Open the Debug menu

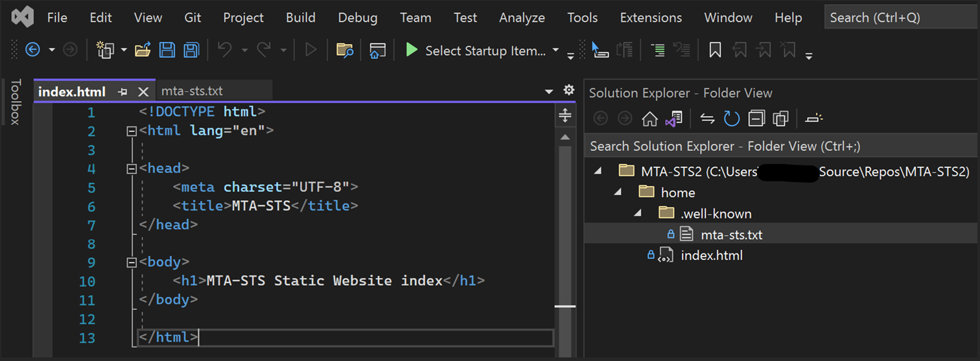(x=357, y=17)
